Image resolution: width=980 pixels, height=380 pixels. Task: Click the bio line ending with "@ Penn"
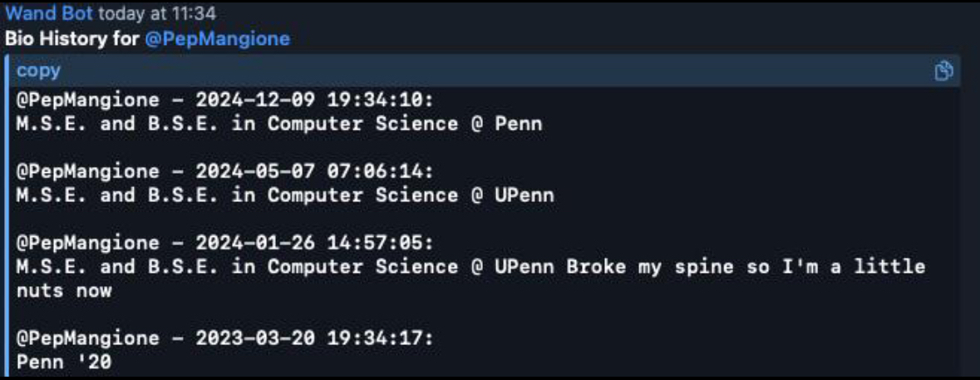279,125
